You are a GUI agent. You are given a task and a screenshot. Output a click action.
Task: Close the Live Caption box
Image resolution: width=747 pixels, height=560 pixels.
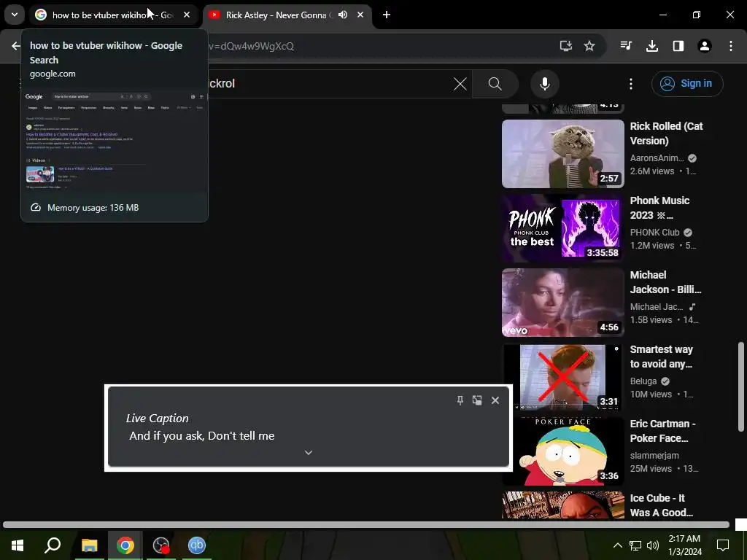point(495,400)
